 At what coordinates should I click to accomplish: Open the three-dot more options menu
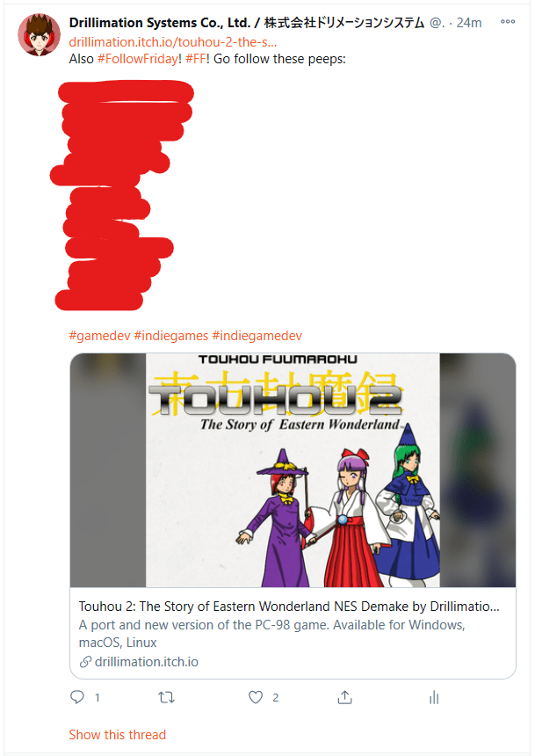pos(508,22)
